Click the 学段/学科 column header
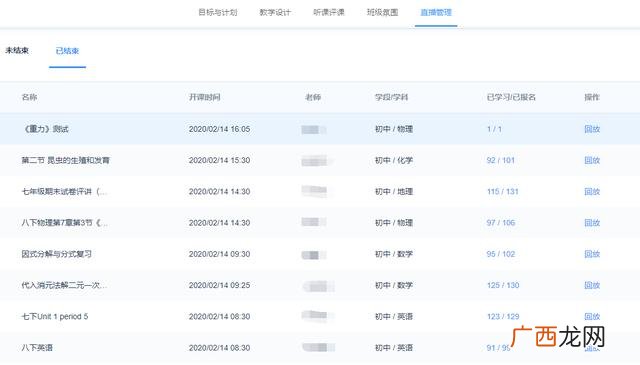The image size is (640, 365). click(391, 97)
